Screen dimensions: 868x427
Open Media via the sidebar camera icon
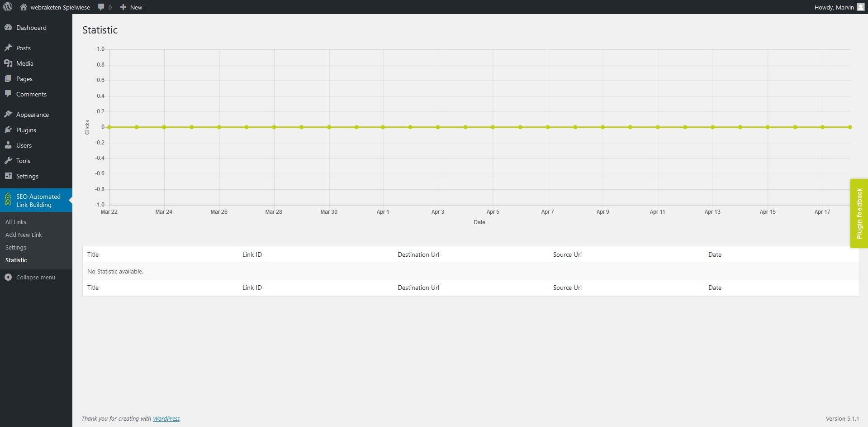[x=8, y=63]
